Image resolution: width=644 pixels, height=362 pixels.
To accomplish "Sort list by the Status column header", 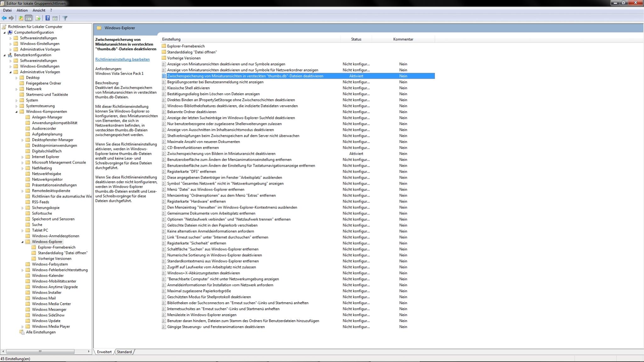I will pos(356,39).
